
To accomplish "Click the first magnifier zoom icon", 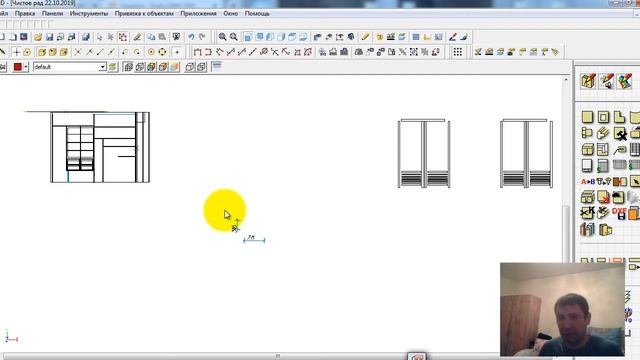I will pos(222,37).
